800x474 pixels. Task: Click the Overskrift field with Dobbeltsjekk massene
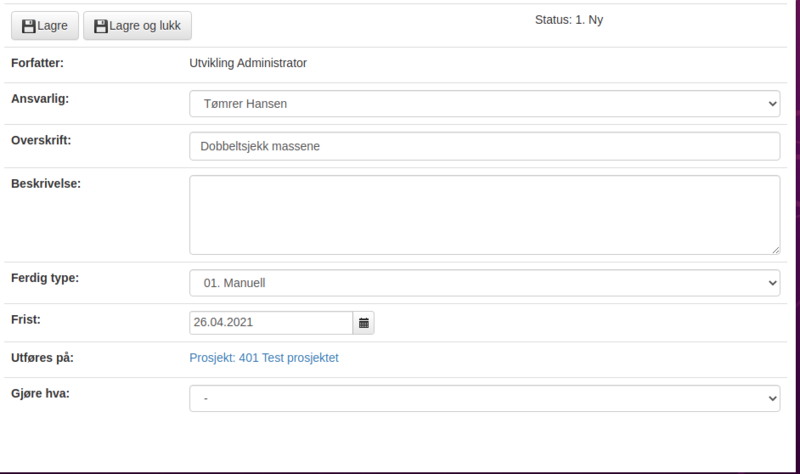tap(485, 146)
